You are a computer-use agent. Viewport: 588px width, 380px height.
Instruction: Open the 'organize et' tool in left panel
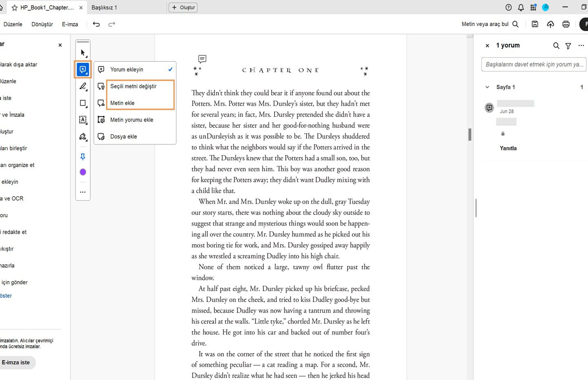click(x=17, y=165)
